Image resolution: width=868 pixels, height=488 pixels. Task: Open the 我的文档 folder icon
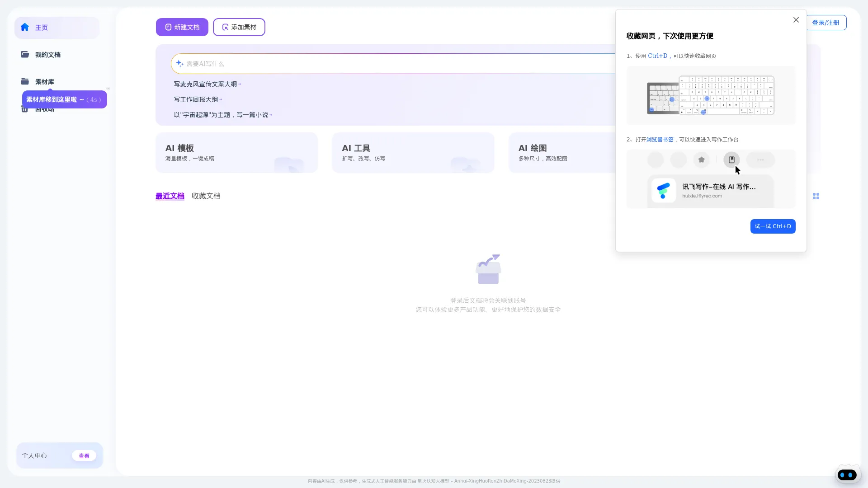(x=25, y=54)
